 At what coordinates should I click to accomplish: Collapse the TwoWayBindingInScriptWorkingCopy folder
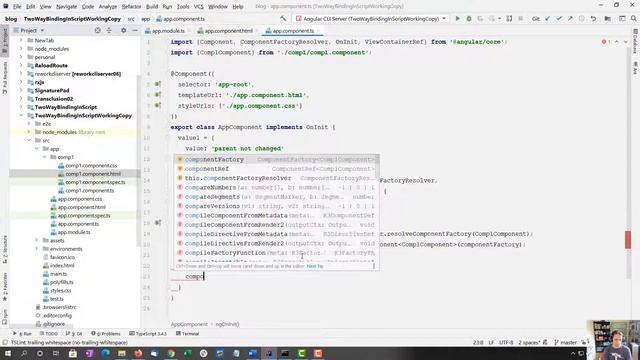tap(21, 116)
